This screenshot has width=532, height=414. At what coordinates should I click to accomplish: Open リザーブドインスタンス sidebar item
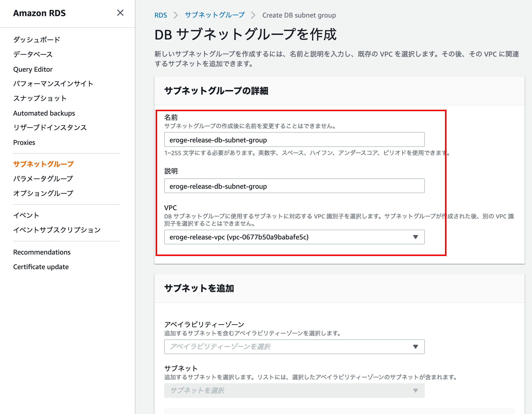click(x=50, y=128)
